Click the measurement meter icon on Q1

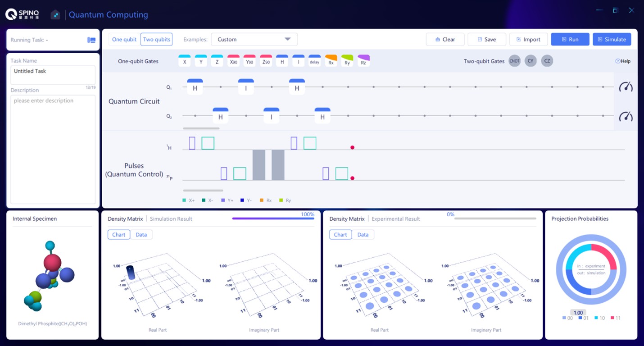626,87
